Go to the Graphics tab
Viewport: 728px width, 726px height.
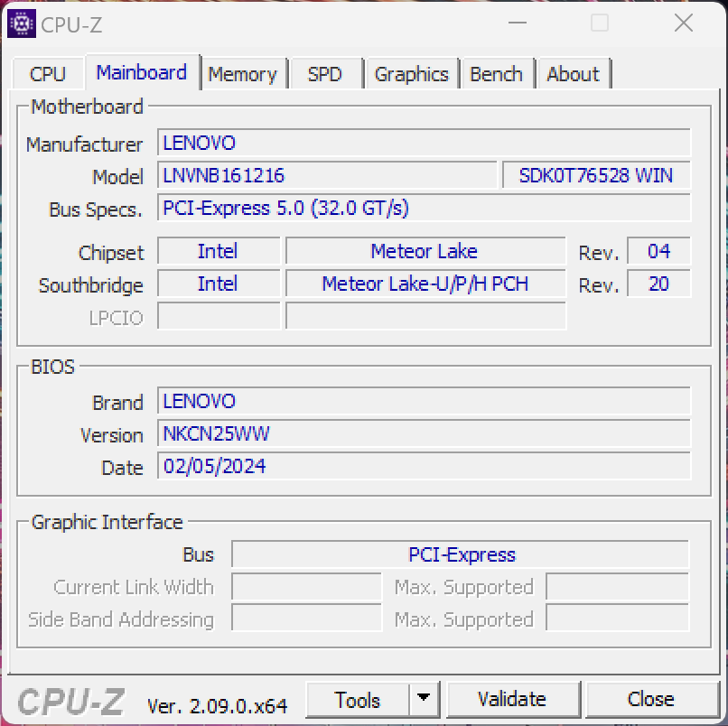tap(411, 74)
